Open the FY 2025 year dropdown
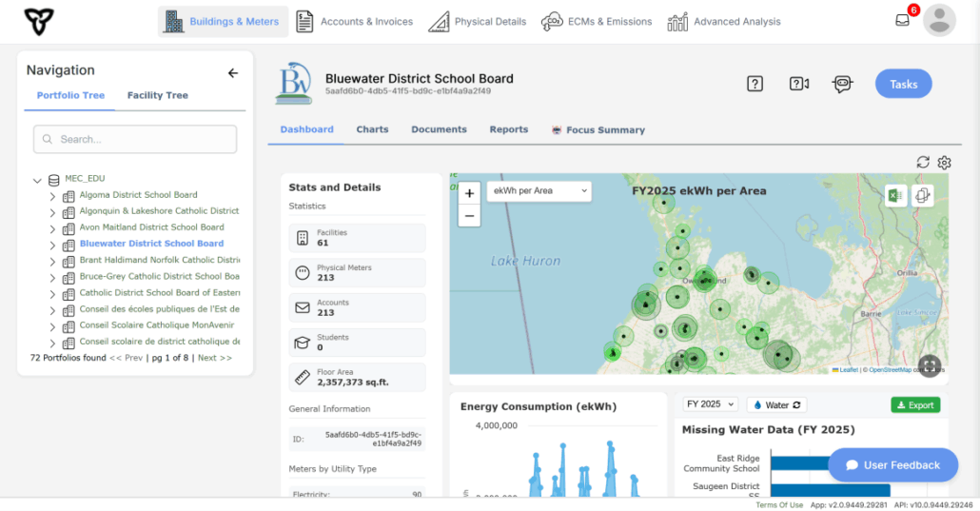The width and height of the screenshot is (980, 511). [711, 404]
